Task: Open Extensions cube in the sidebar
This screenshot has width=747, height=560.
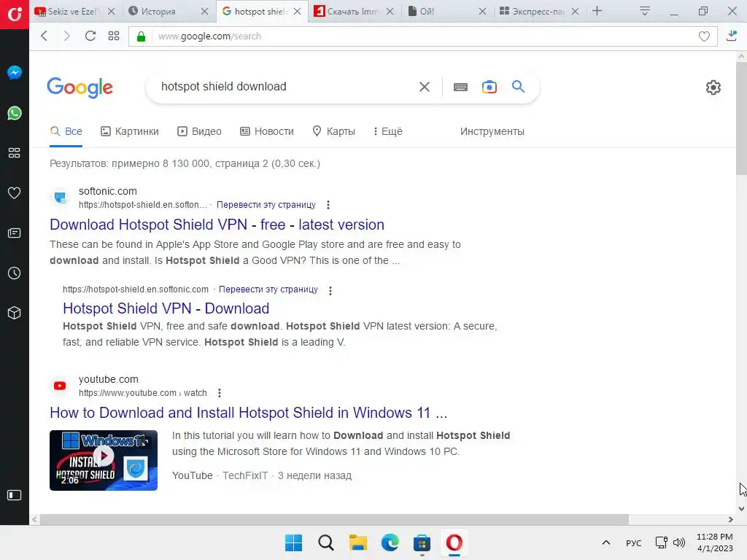Action: (x=15, y=313)
